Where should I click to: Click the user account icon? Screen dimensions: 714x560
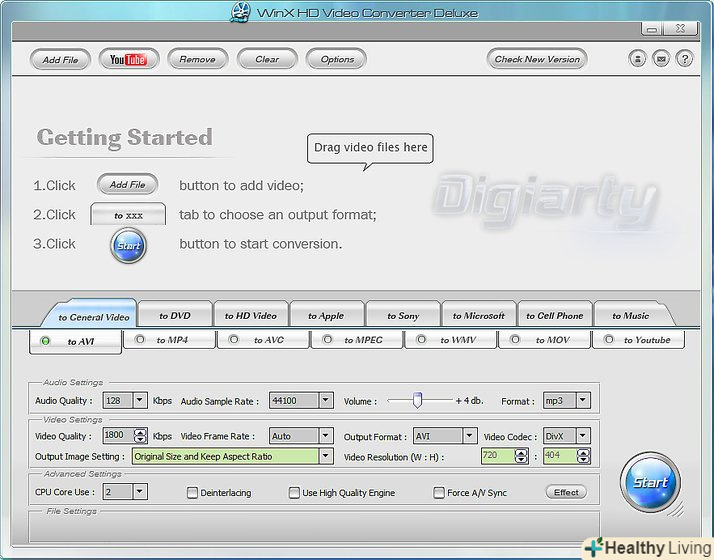[x=638, y=59]
